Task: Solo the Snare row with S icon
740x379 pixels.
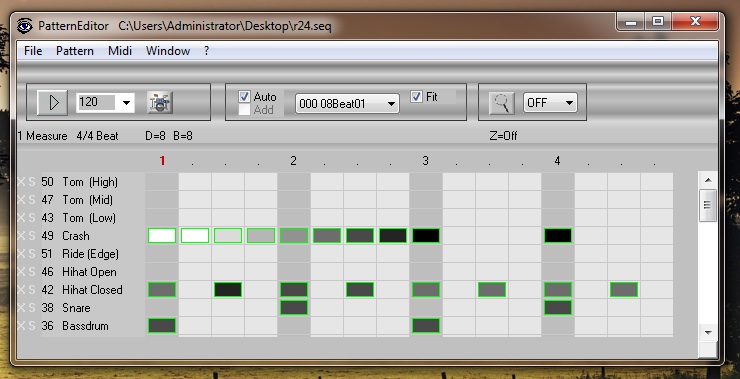Action: (32, 308)
